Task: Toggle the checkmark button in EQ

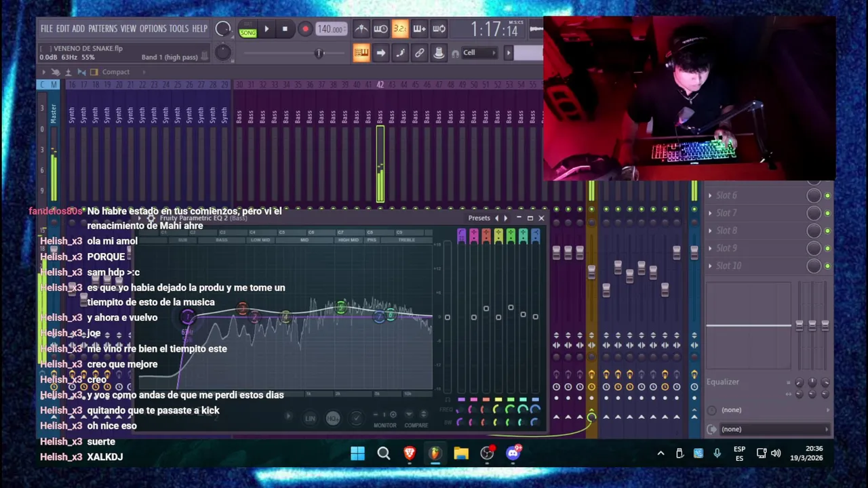Action: [x=356, y=418]
